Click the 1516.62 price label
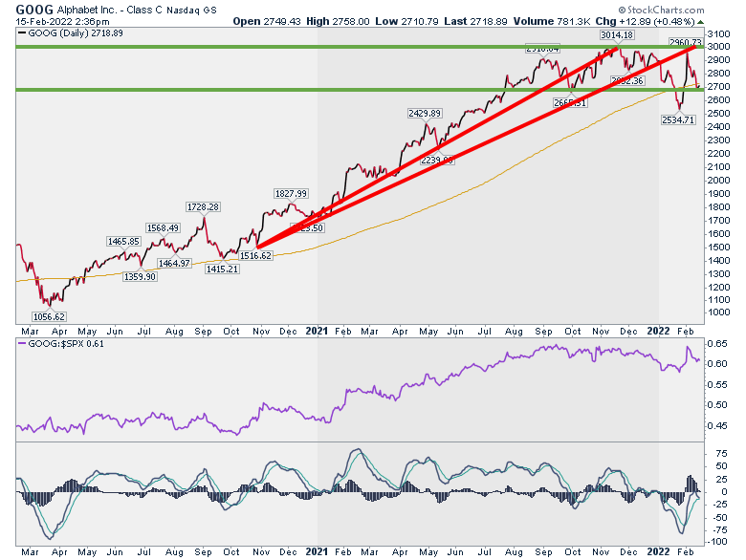 (255, 255)
